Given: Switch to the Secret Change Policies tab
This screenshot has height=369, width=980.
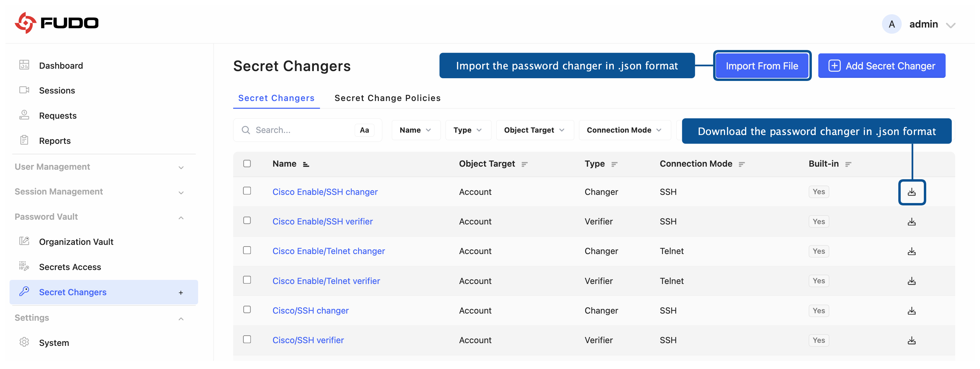Looking at the screenshot, I should click(x=387, y=98).
